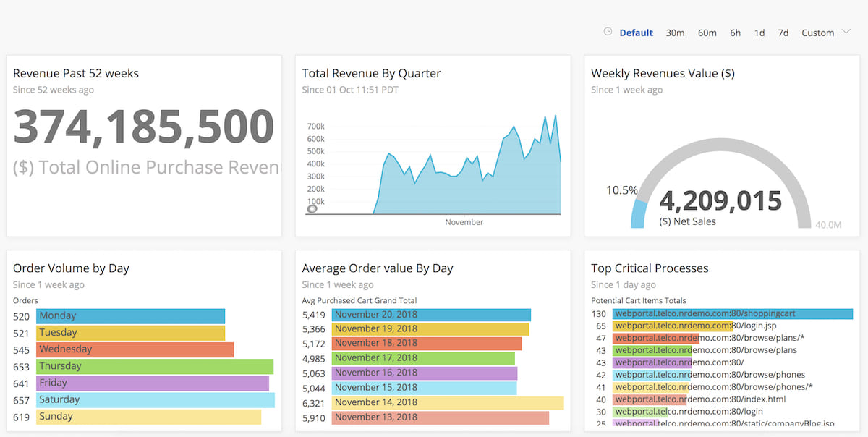Select the 60m time range
This screenshot has height=437, width=868.
707,32
